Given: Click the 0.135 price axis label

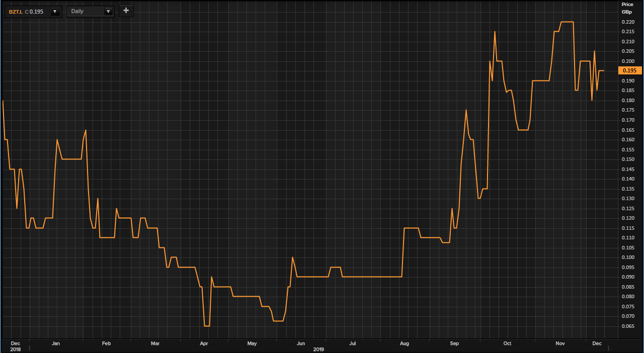Looking at the screenshot, I should pyautogui.click(x=628, y=189).
